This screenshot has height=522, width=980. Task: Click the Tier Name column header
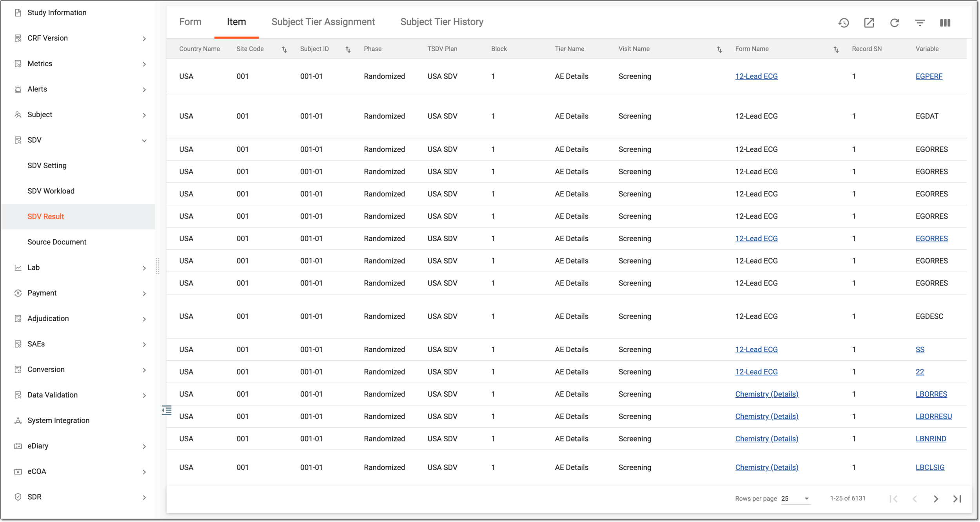[570, 49]
